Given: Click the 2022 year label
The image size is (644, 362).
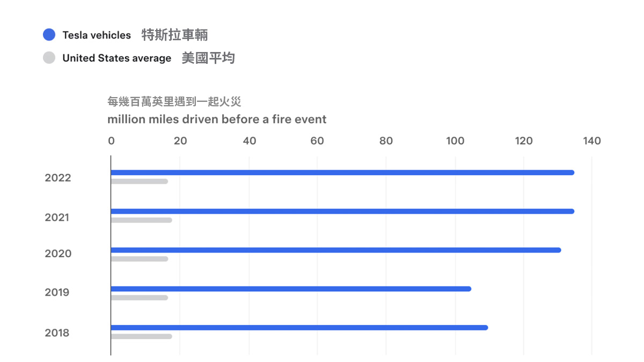Looking at the screenshot, I should point(58,178).
